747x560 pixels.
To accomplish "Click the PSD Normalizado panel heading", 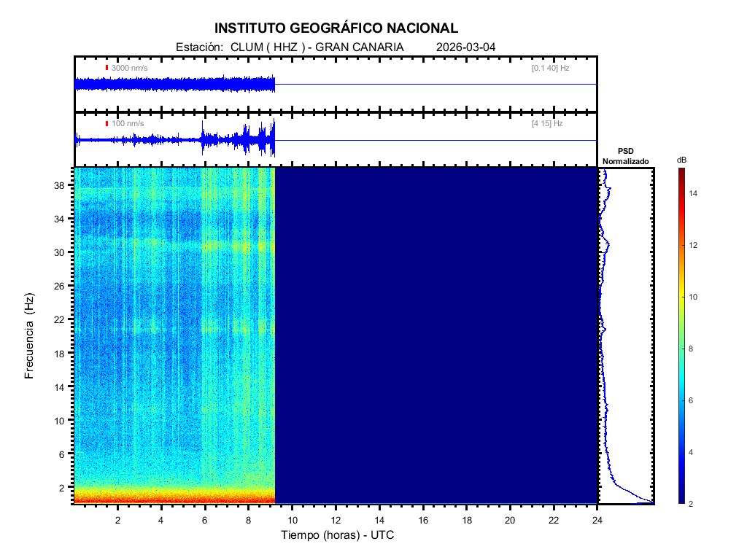I will coord(625,155).
